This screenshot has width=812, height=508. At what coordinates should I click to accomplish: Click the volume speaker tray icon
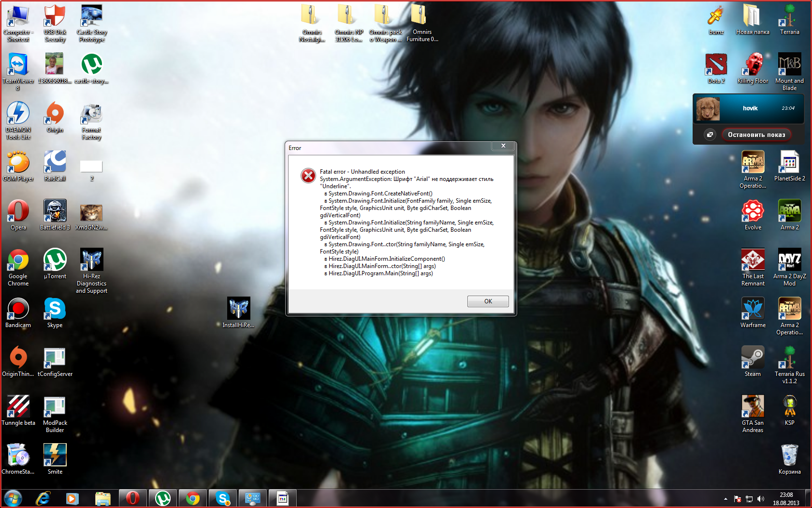[x=761, y=499]
